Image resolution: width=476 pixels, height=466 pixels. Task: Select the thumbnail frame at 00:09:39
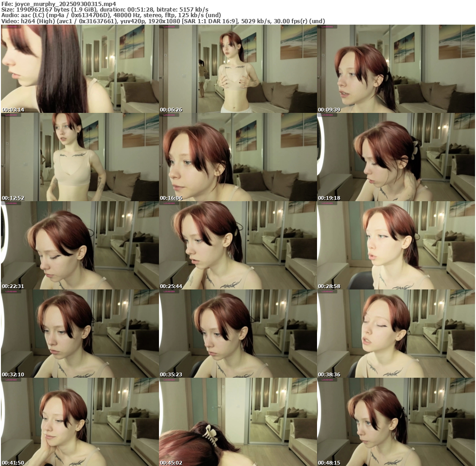click(396, 69)
